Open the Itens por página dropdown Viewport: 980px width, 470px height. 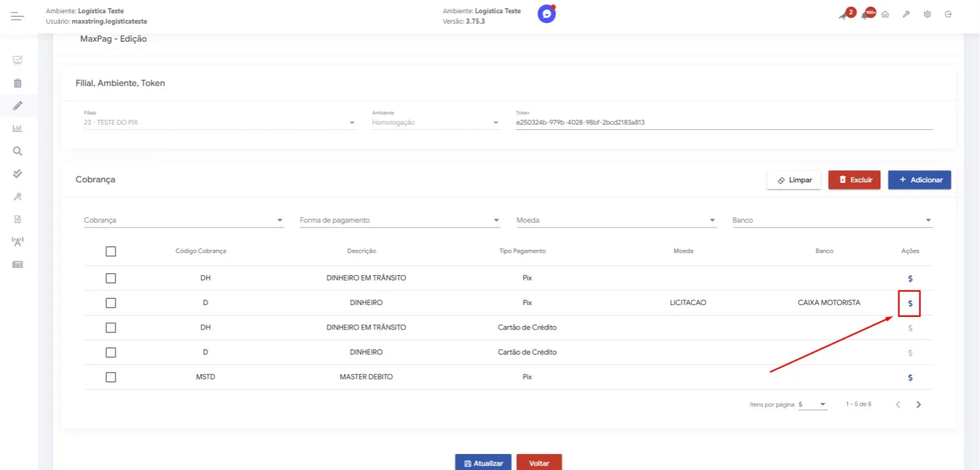tap(812, 404)
